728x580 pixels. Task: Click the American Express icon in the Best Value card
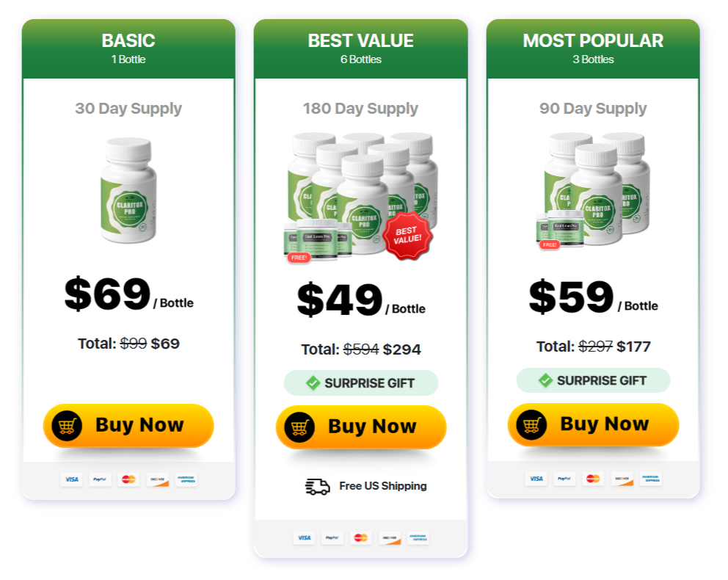418,538
